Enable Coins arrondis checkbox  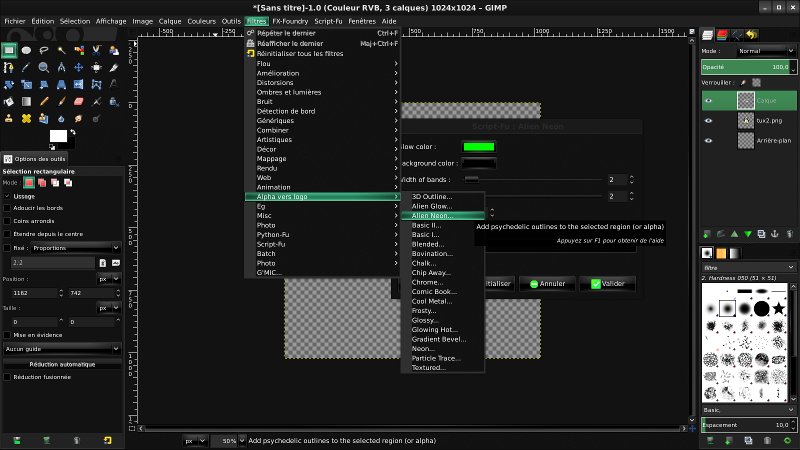pyautogui.click(x=7, y=221)
